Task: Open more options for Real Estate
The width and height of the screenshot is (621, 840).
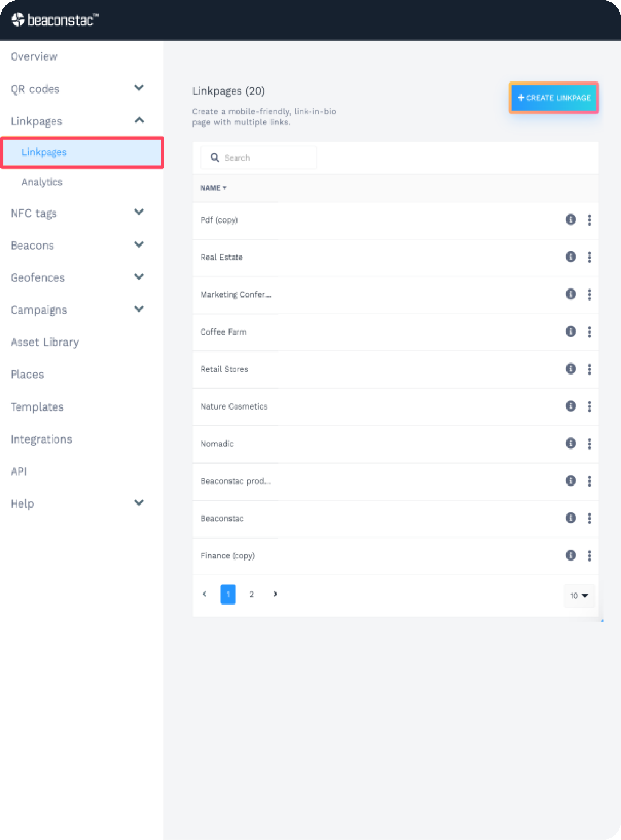Action: pos(589,257)
